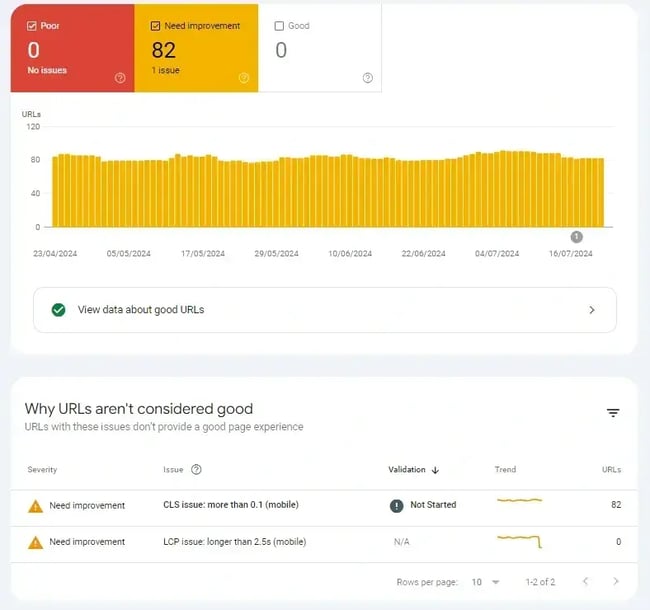Uncheck the Need improvement checkbox
650x610 pixels.
coord(155,26)
